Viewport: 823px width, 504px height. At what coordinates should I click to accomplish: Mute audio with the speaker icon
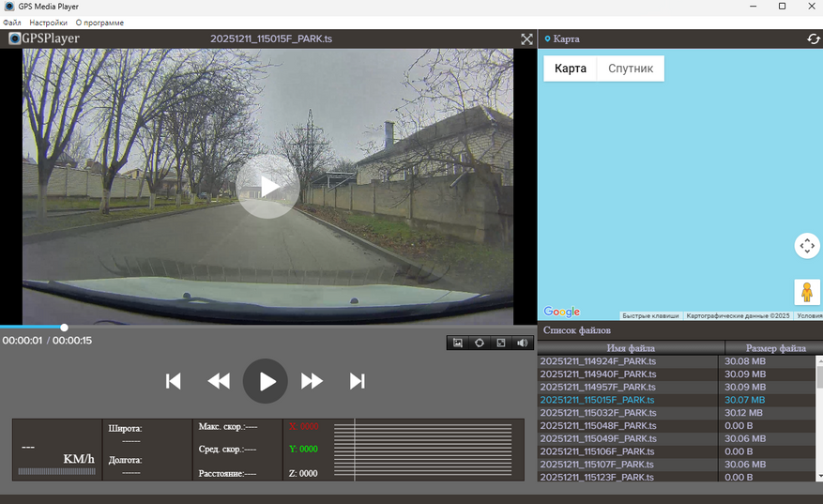tap(523, 343)
